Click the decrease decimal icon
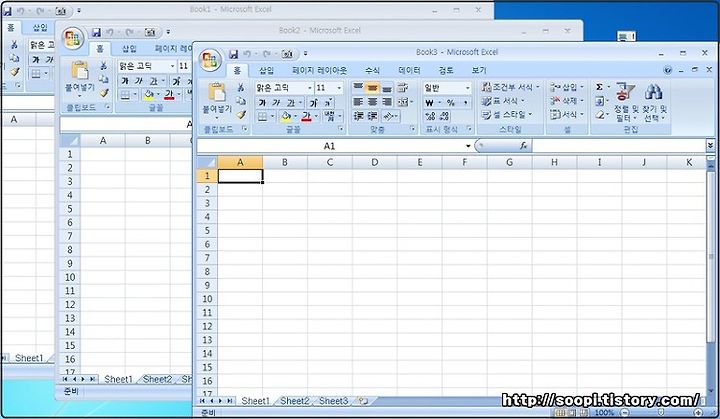The image size is (720, 419). pyautogui.click(x=445, y=116)
